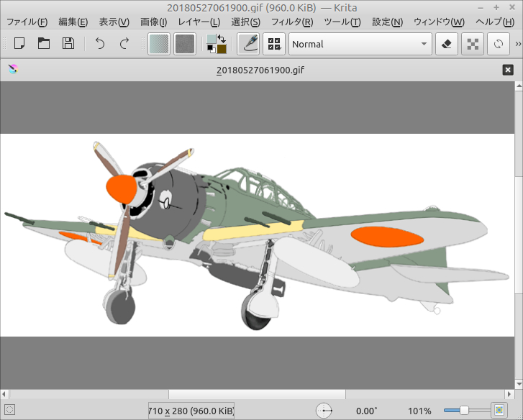The height and width of the screenshot is (420, 523).
Task: Open the brush presets chooser
Action: tap(274, 44)
